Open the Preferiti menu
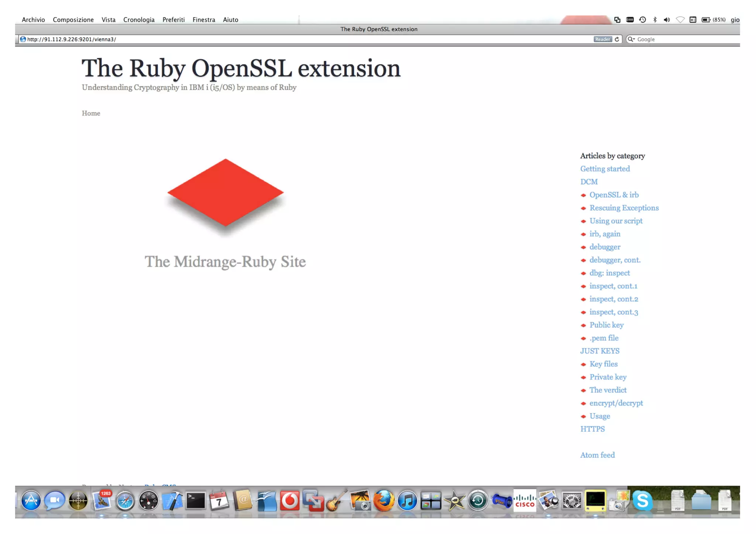Image resolution: width=756 pixels, height=534 pixels. pyautogui.click(x=173, y=20)
